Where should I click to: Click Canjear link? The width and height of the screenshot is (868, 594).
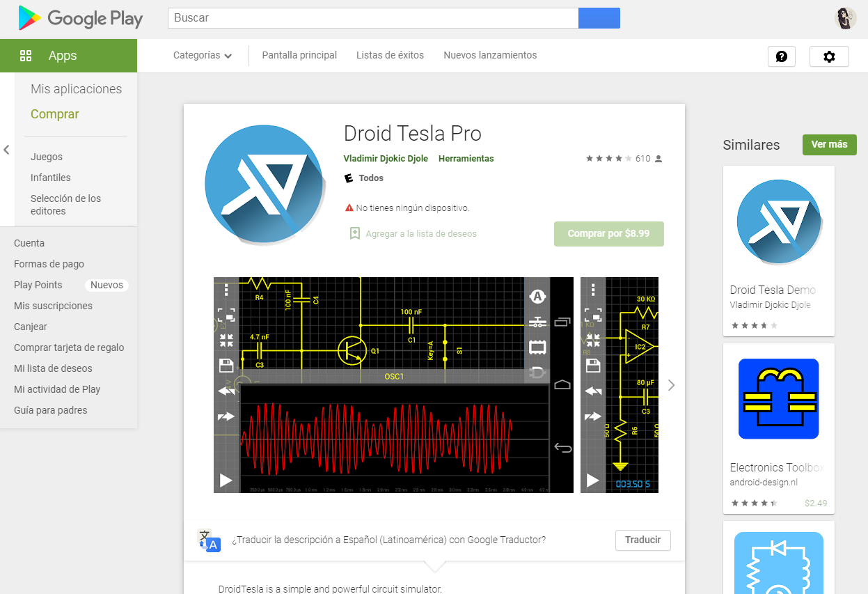(x=31, y=327)
